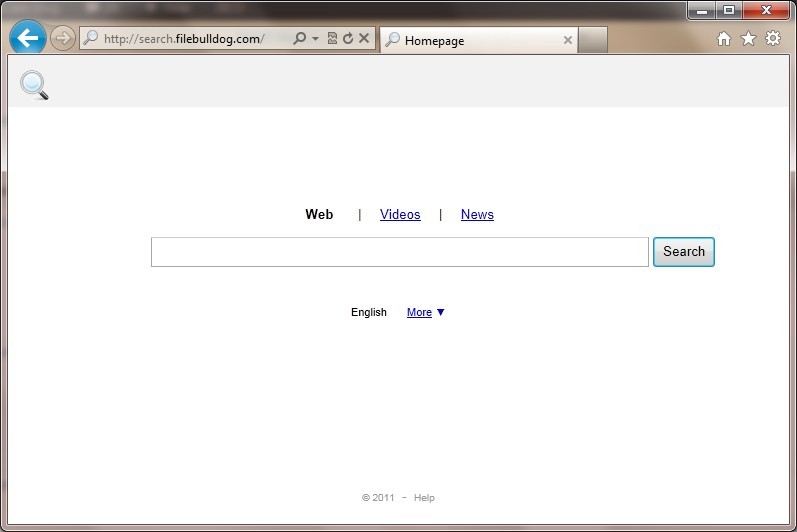Stop loading with the address bar X icon
Image resolution: width=797 pixels, height=532 pixels.
pyautogui.click(x=364, y=38)
